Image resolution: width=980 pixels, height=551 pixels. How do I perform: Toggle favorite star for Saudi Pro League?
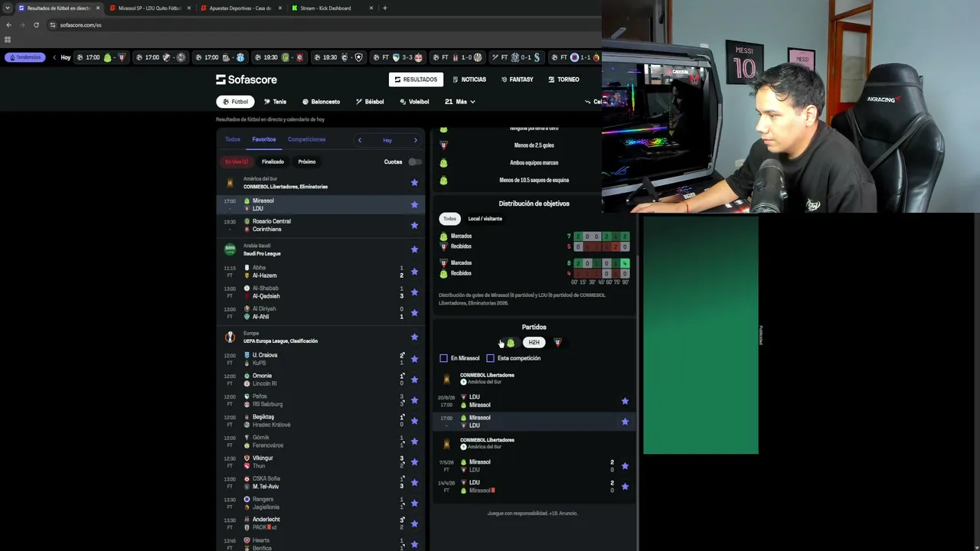tap(414, 249)
